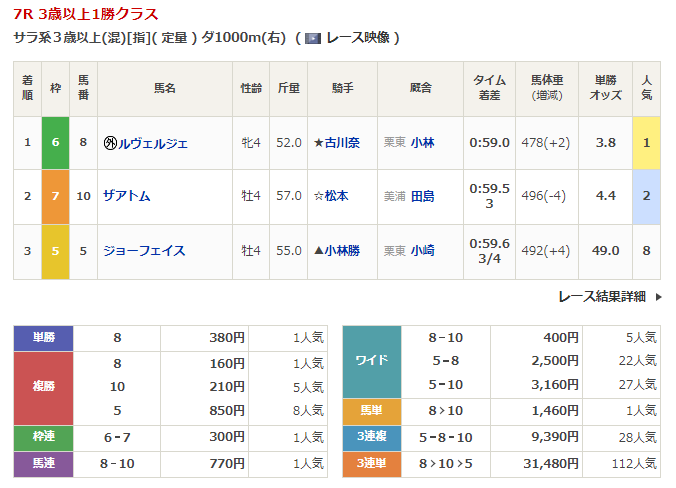Image resolution: width=676 pixels, height=488 pixels.
Task: Click the yellow frame number 5 box
Action: click(x=55, y=251)
